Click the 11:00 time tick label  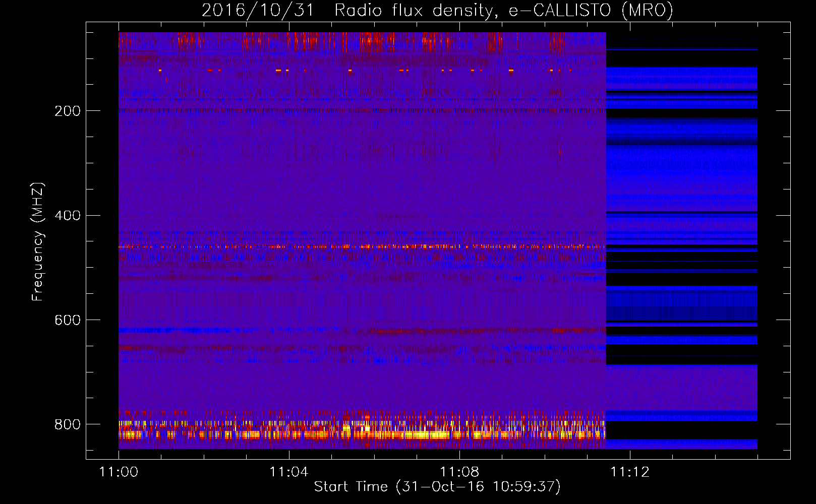coord(119,472)
